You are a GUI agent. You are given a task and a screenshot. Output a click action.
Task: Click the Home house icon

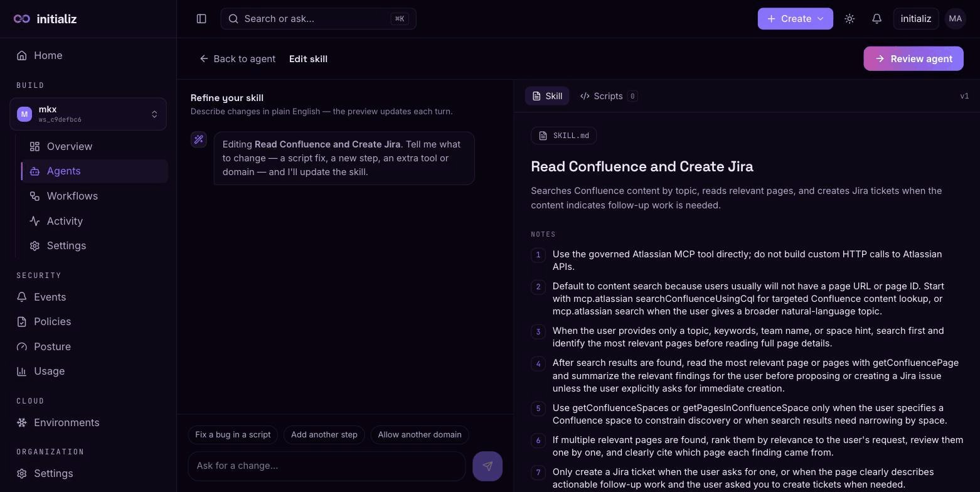tap(22, 55)
